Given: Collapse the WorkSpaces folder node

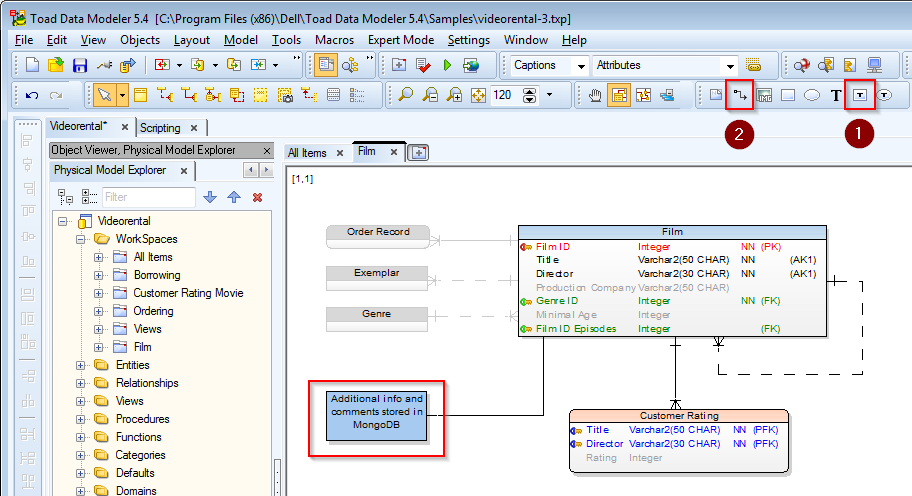Looking at the screenshot, I should click(81, 239).
